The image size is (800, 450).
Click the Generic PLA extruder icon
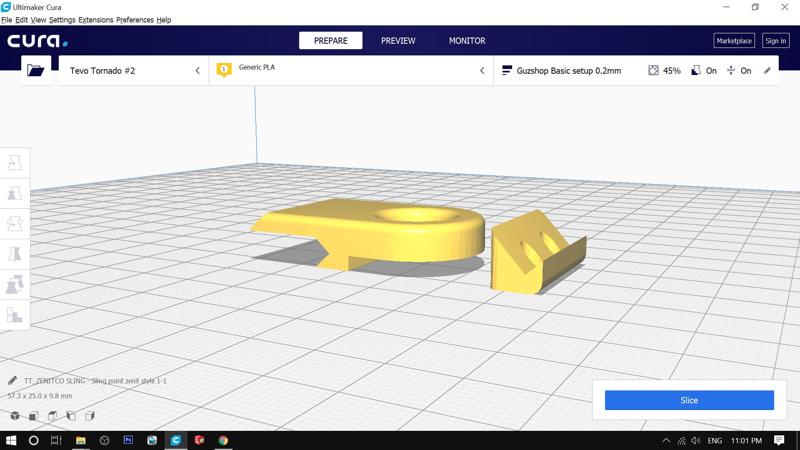point(223,69)
